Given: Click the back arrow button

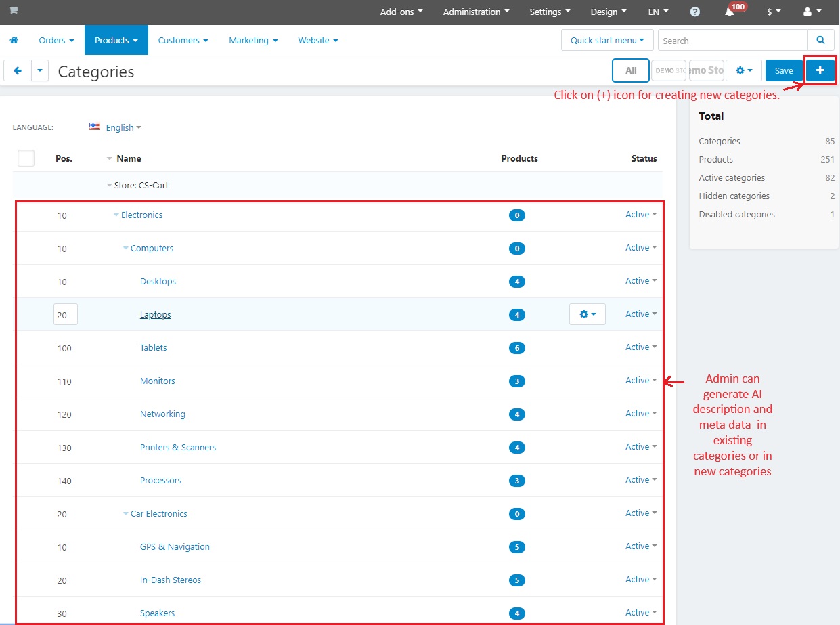Looking at the screenshot, I should (x=18, y=71).
